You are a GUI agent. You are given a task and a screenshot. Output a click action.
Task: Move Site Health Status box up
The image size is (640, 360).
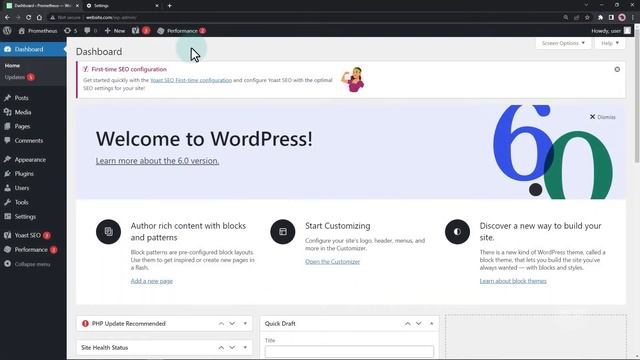tap(221, 348)
